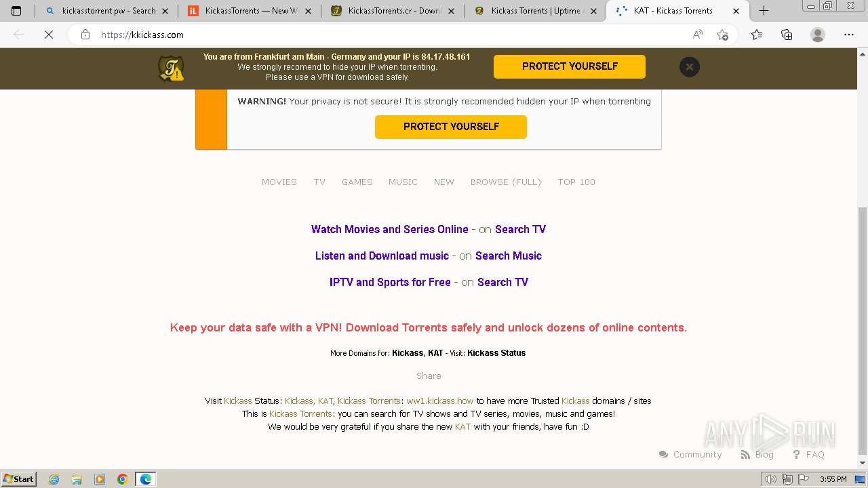Open the Collections icon
The width and height of the screenshot is (868, 488).
787,35
